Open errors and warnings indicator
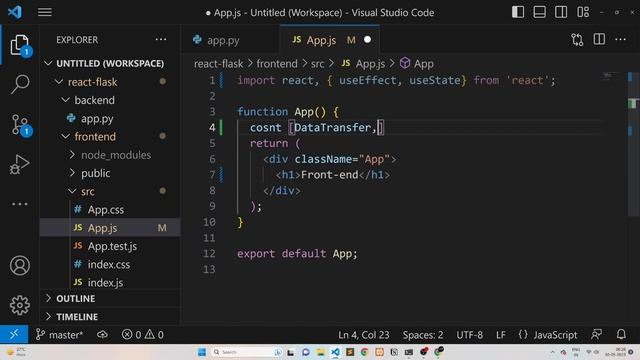This screenshot has width=640, height=360. pyautogui.click(x=142, y=335)
